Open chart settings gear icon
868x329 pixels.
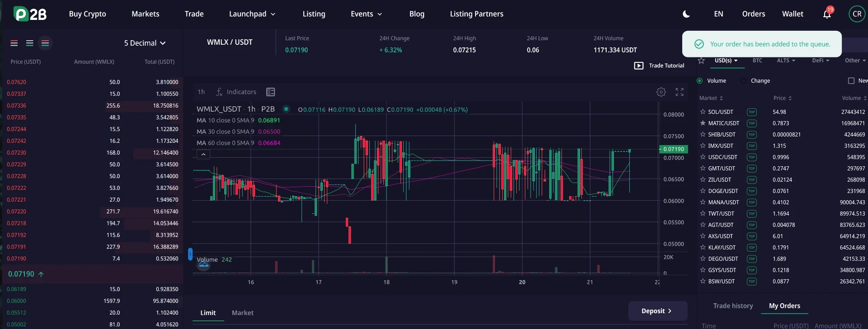click(x=661, y=92)
